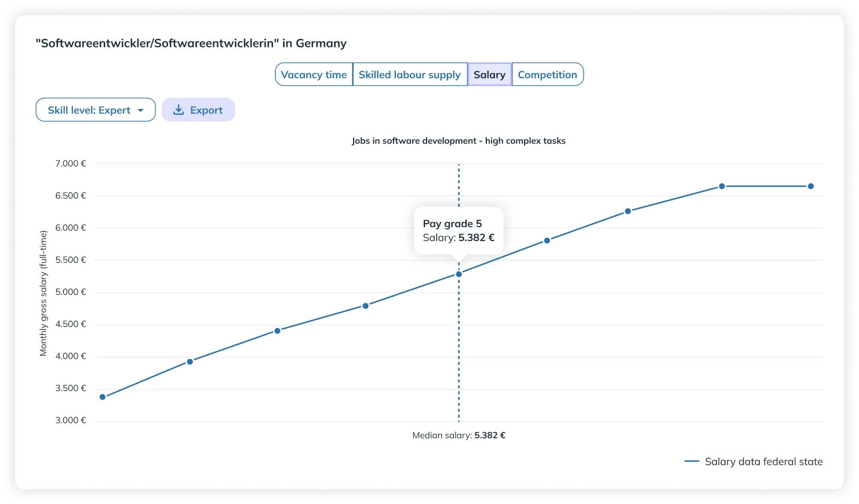Toggle Salary data federal state legend entry

(x=763, y=462)
